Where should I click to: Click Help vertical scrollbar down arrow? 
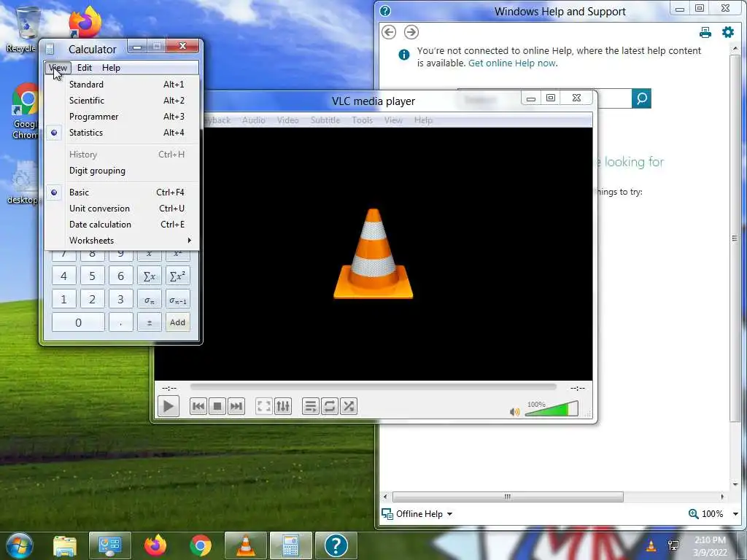click(735, 484)
